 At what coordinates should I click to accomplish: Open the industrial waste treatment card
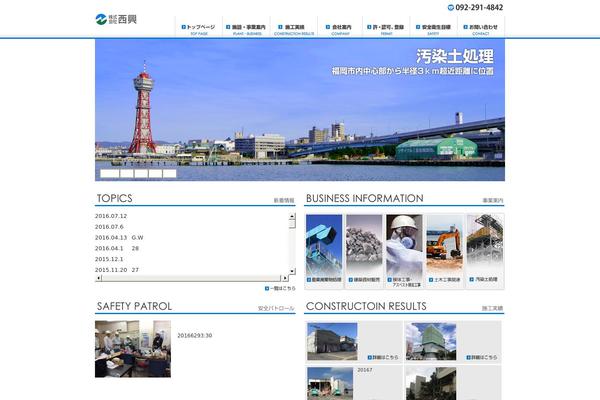(x=324, y=251)
